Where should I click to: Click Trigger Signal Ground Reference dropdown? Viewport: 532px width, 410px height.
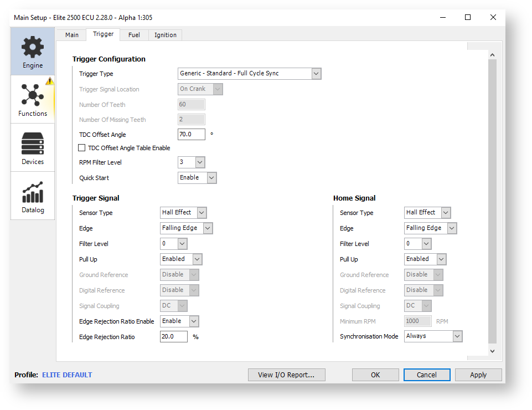click(x=179, y=274)
